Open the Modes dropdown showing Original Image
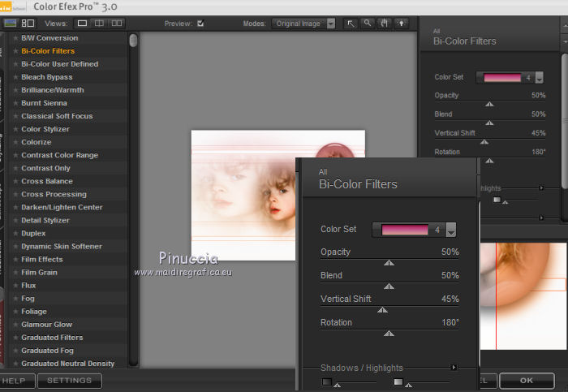This screenshot has width=568, height=392. click(303, 24)
